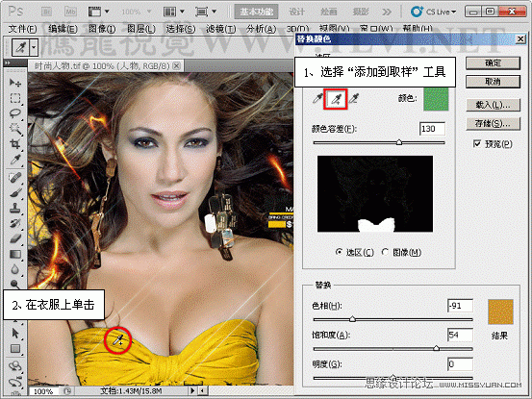Click the Fuzziness value field 130
Viewport: 532px width, 399px height.
(432, 129)
